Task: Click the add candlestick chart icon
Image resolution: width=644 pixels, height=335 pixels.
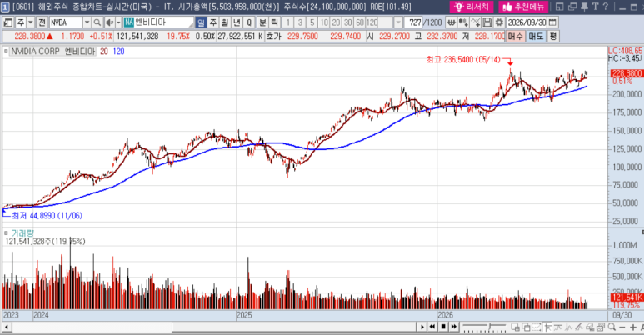Action: pyautogui.click(x=463, y=22)
